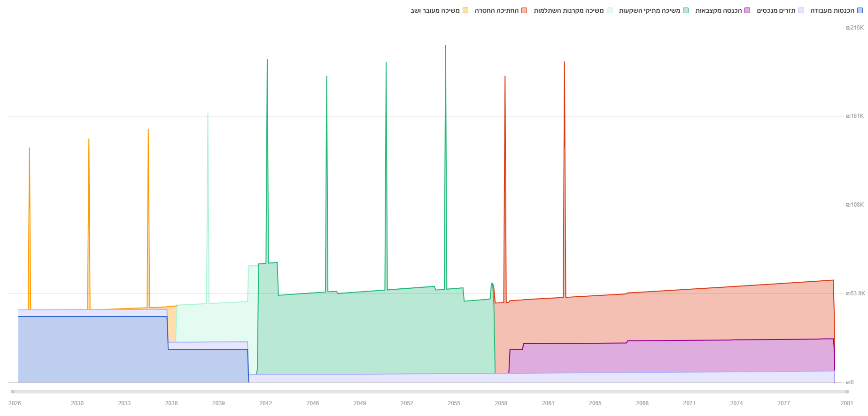Click the tallest green spike near 2055
The width and height of the screenshot is (868, 416).
(445, 141)
